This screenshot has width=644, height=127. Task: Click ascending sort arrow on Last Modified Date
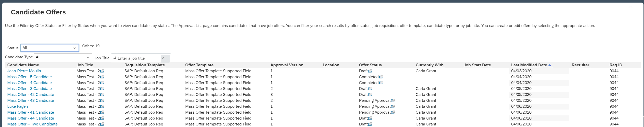click(x=549, y=65)
